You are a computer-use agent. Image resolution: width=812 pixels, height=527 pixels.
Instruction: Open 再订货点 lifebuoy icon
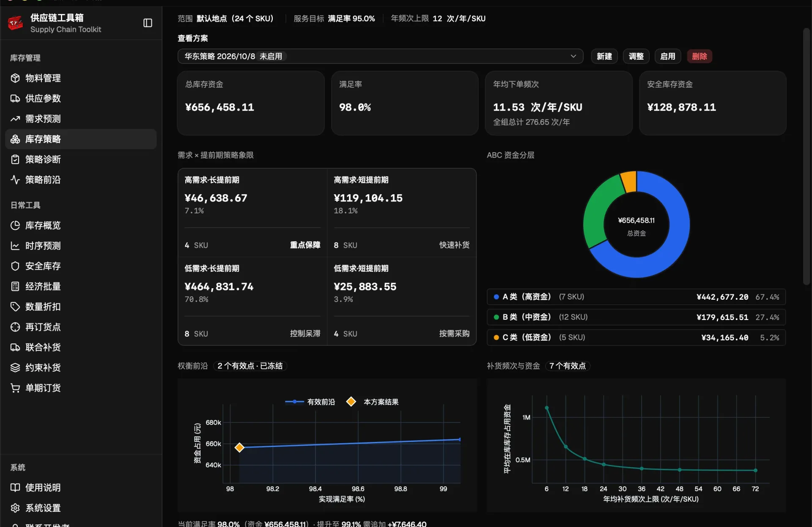[15, 327]
